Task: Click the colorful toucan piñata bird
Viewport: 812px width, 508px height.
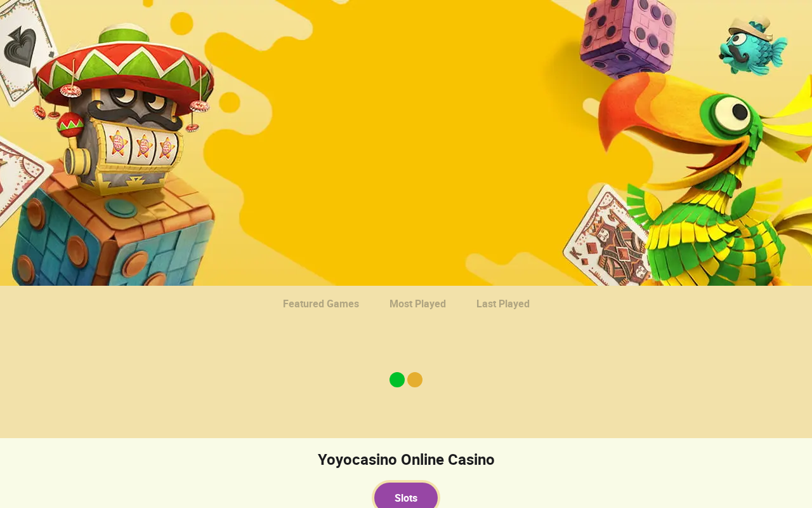Action: tap(704, 178)
